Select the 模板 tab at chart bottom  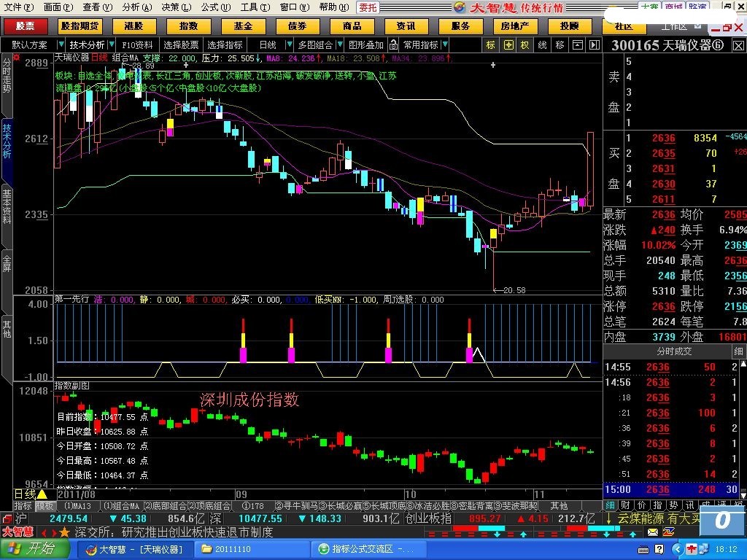pos(44,506)
